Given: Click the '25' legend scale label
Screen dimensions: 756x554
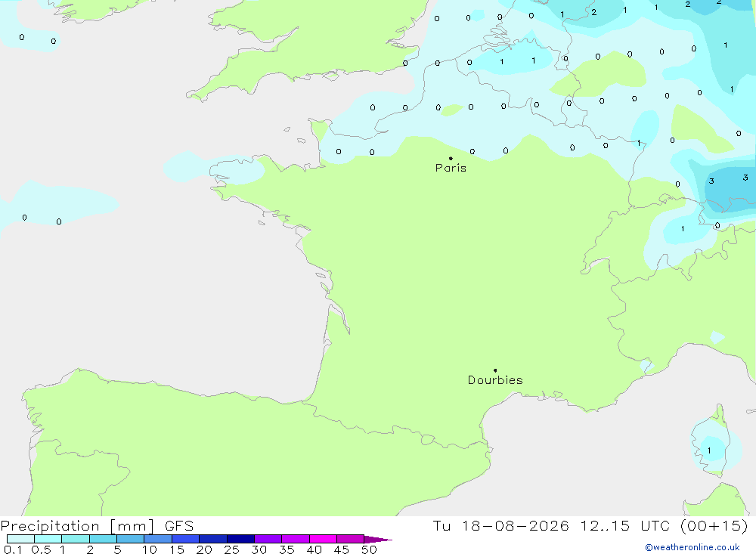Looking at the screenshot, I should click(x=231, y=549).
